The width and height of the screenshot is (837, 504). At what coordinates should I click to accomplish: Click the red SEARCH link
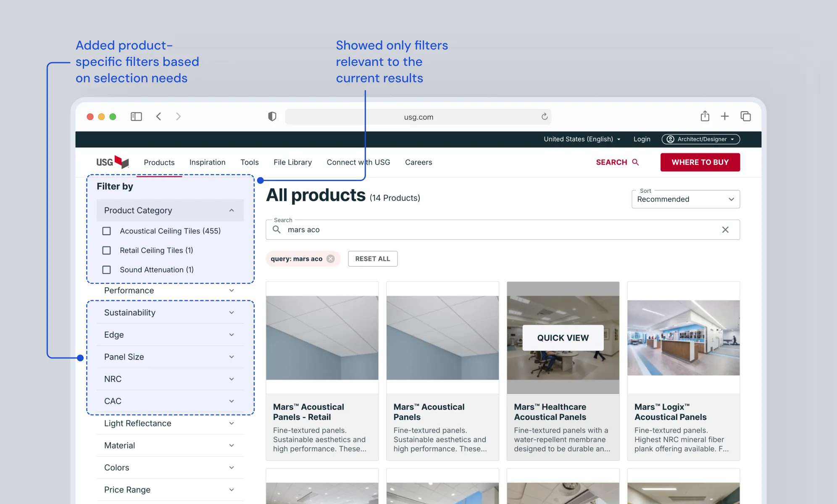tap(617, 162)
